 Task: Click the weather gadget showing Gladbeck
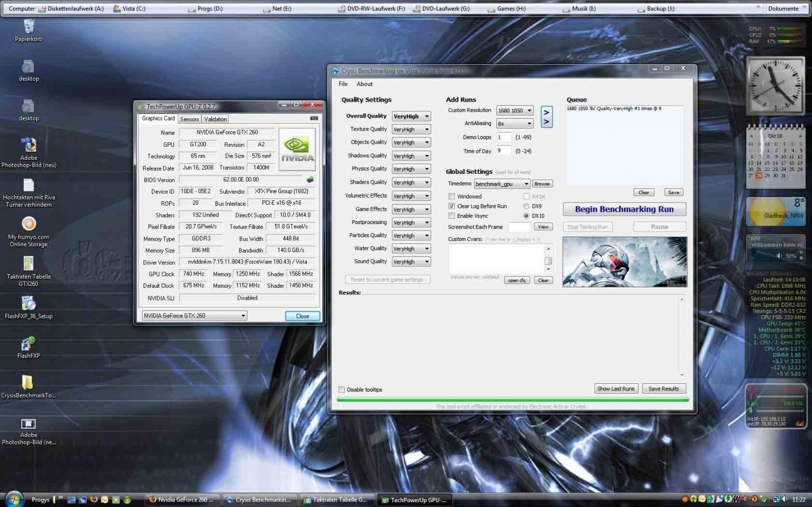[776, 211]
